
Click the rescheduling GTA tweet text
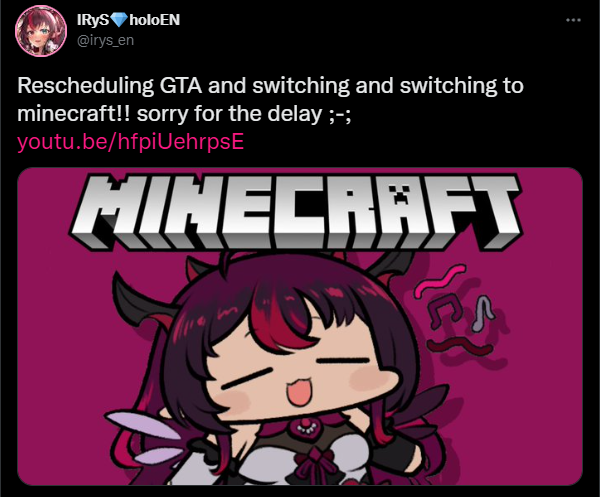270,99
